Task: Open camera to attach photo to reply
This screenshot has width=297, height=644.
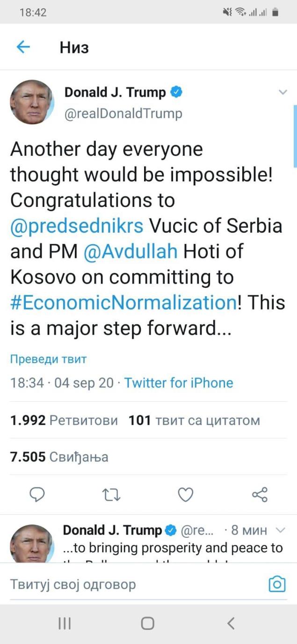Action: [x=277, y=584]
